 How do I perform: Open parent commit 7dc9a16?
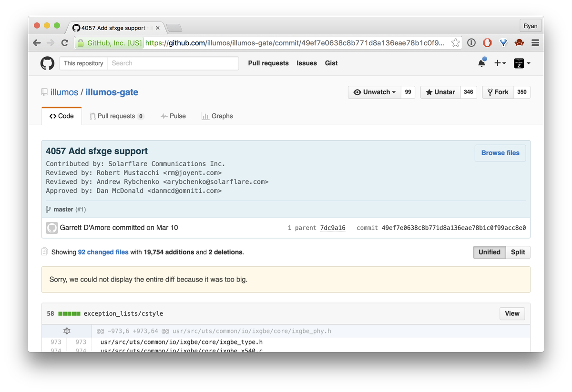click(333, 228)
